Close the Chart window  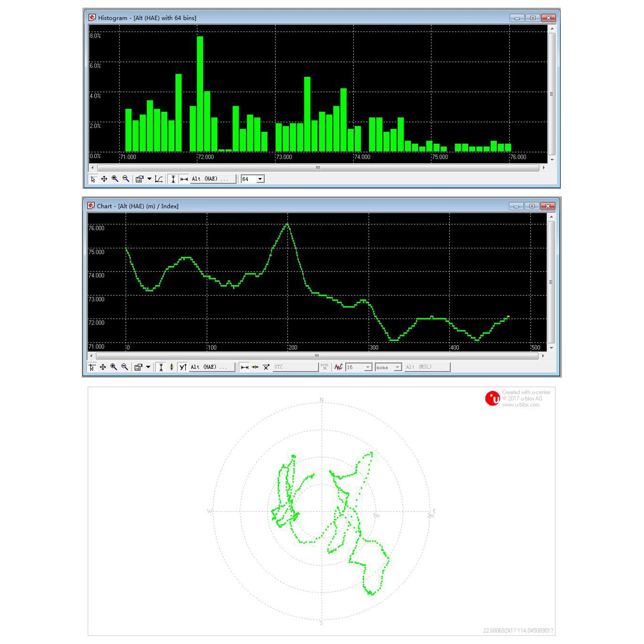547,206
